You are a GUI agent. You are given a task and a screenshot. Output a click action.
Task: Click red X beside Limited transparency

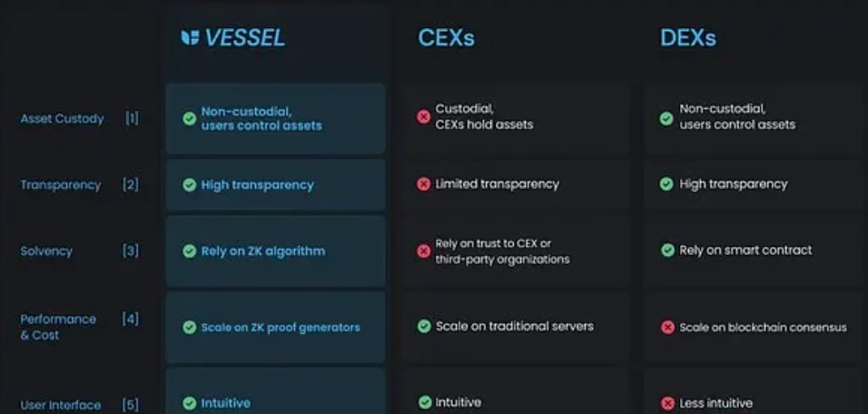(423, 184)
